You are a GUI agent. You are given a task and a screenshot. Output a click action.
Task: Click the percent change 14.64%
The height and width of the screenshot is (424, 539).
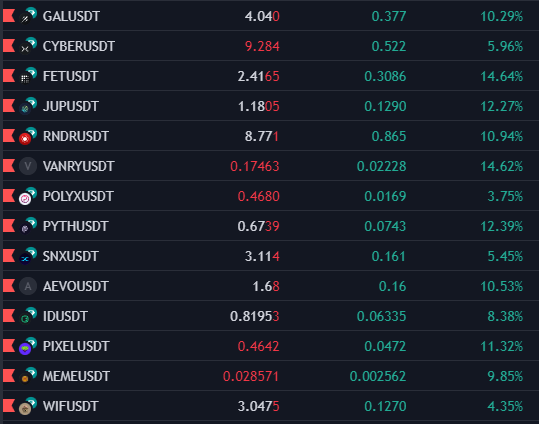tap(502, 76)
